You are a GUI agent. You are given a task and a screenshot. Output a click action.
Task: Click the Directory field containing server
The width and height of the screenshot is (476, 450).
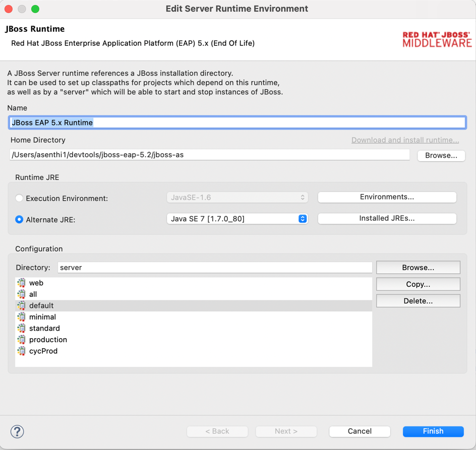pyautogui.click(x=215, y=268)
